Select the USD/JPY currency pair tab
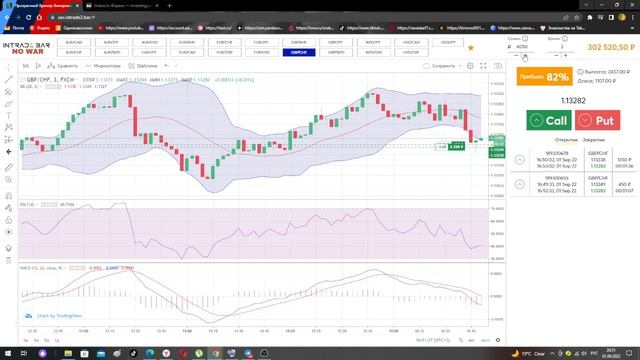640x360 pixels. tap(448, 42)
